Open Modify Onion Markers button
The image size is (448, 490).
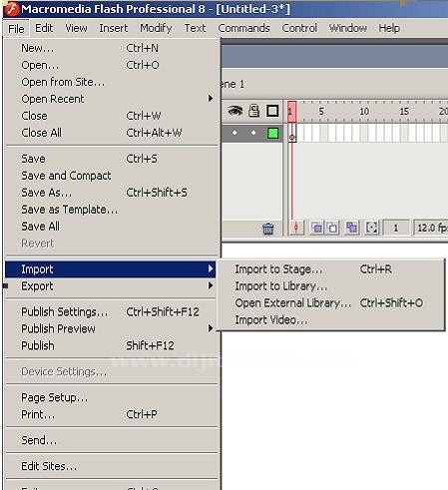point(371,228)
